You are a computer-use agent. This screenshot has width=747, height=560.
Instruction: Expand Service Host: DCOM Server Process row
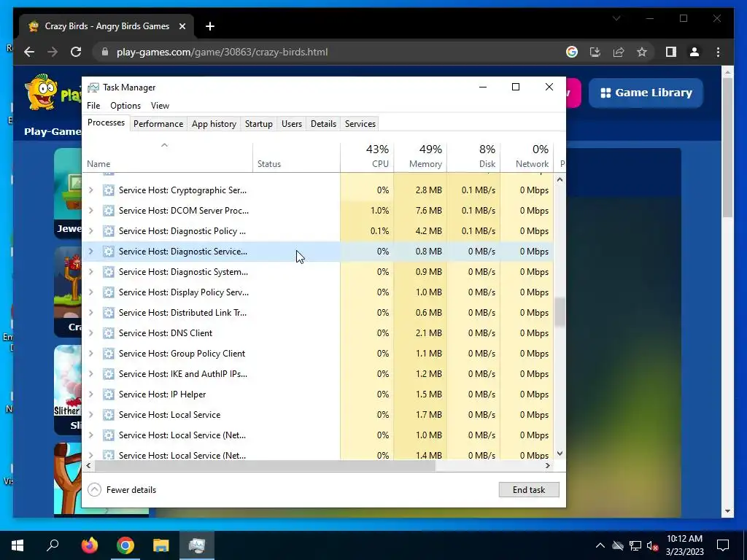(x=91, y=211)
